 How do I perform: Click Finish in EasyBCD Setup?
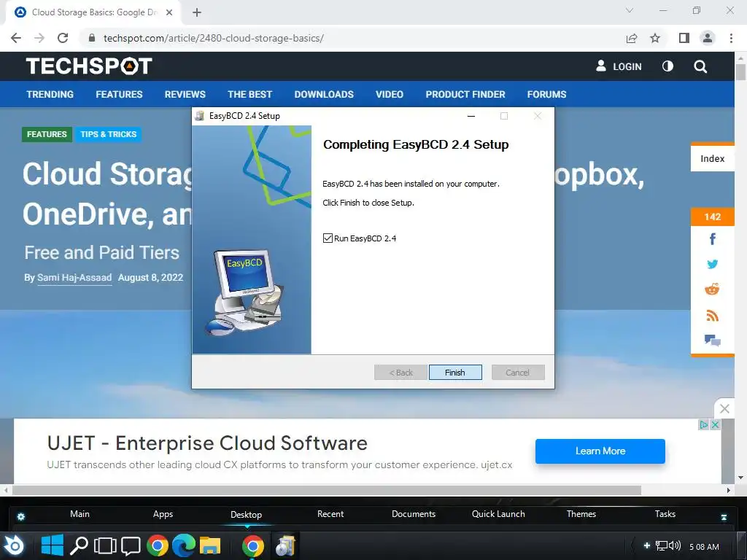[x=455, y=373]
